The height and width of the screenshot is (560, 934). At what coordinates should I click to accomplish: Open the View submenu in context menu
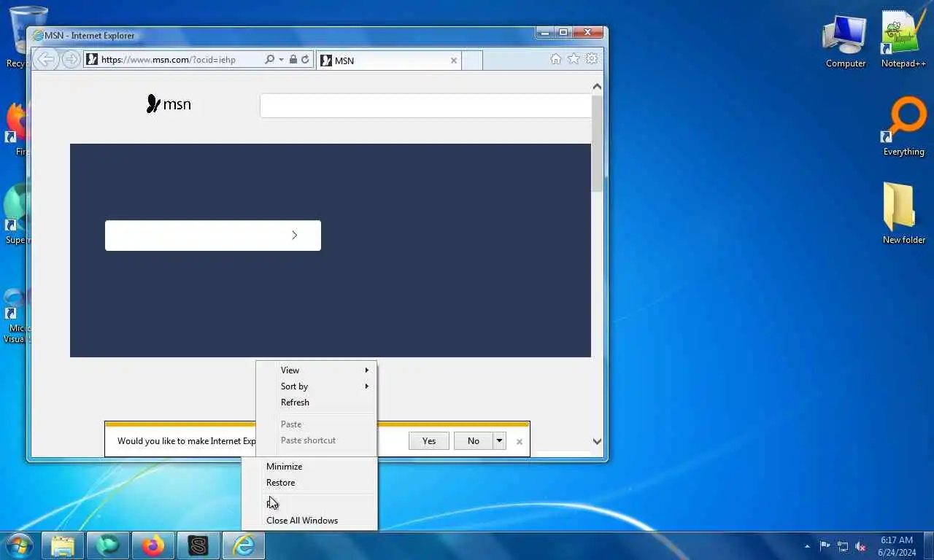pyautogui.click(x=316, y=370)
